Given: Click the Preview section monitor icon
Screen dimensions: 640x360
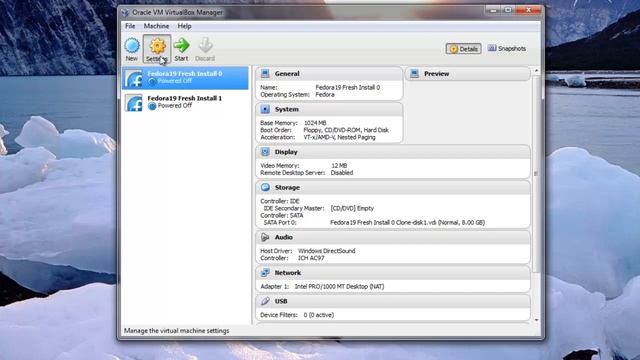Looking at the screenshot, I should pyautogui.click(x=414, y=73).
